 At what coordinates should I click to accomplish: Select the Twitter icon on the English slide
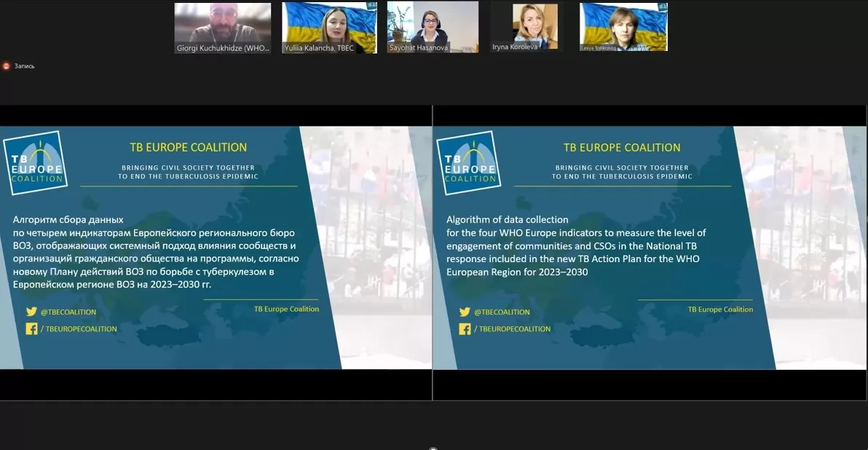(x=465, y=312)
